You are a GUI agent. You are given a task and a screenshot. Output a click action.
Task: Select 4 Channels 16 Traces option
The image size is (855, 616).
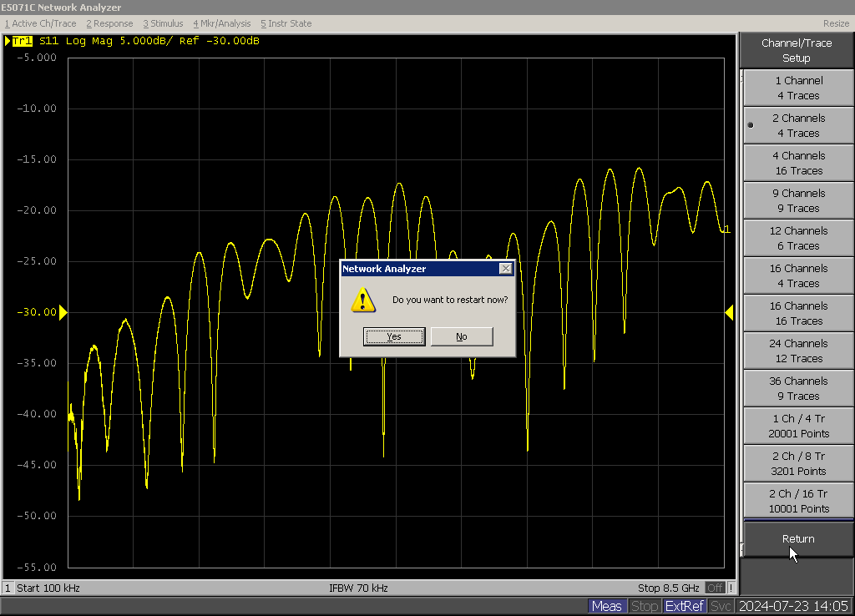tap(798, 164)
